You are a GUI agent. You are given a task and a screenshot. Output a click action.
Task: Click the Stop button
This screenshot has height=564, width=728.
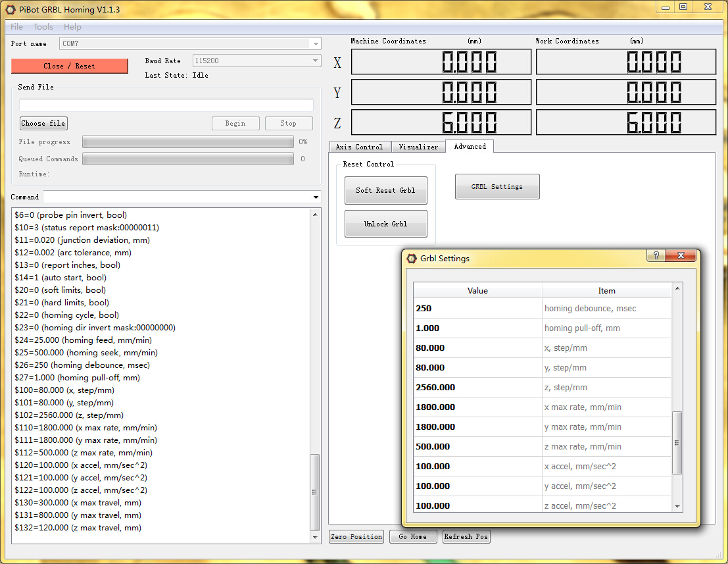289,123
